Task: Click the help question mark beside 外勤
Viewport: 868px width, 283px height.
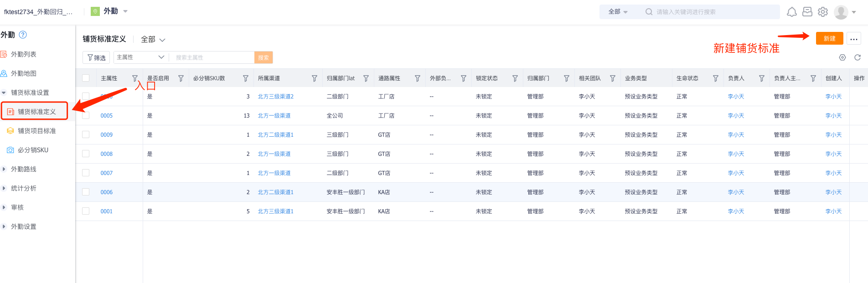Action: [x=23, y=35]
